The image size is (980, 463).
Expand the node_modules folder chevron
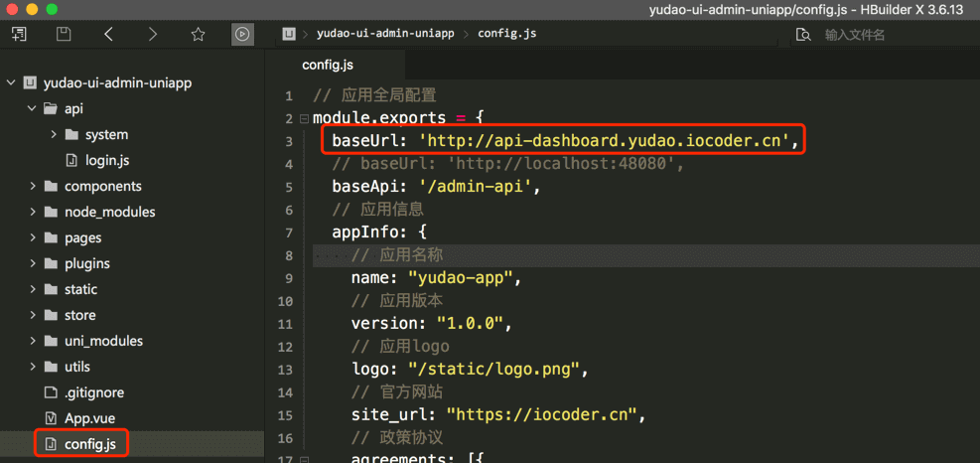(34, 213)
